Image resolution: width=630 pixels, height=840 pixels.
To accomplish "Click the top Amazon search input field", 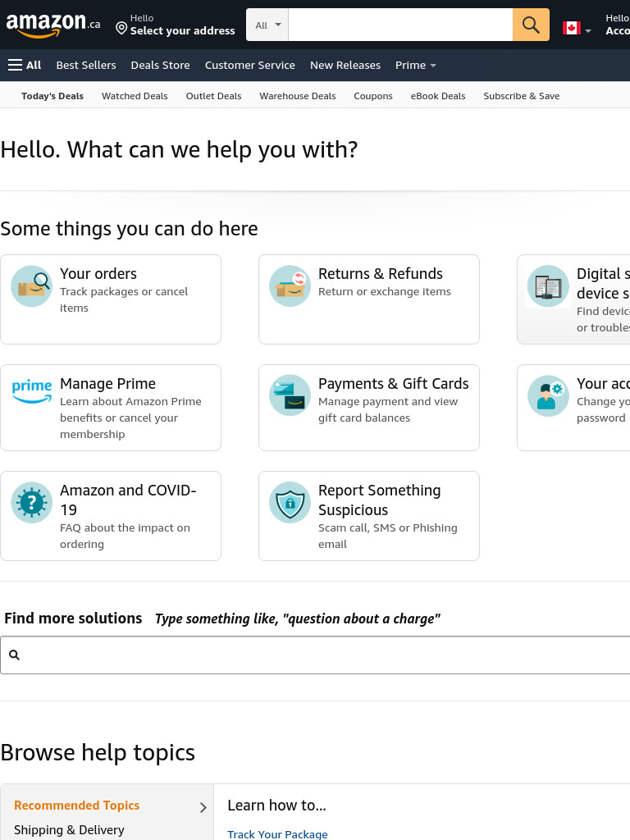I will [x=400, y=25].
